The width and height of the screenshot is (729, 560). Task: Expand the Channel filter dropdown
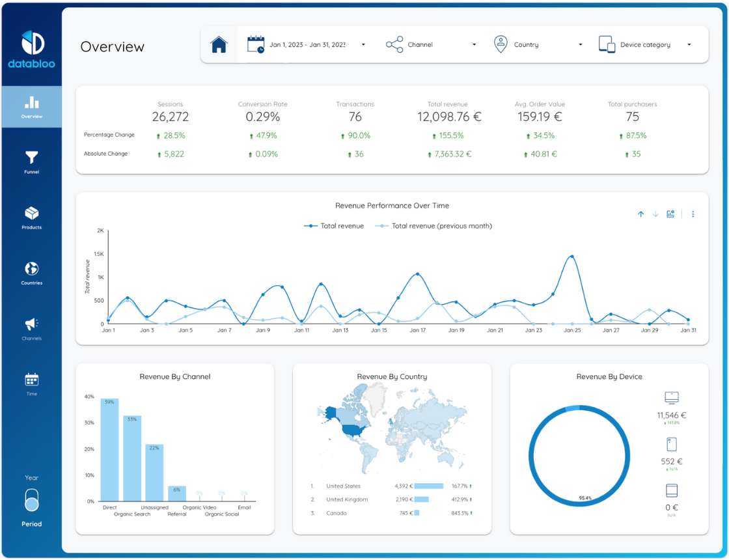(432, 45)
